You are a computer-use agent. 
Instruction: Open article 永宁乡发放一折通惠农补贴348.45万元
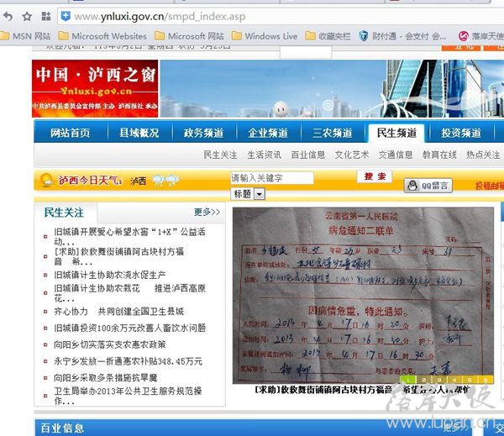tap(128, 361)
